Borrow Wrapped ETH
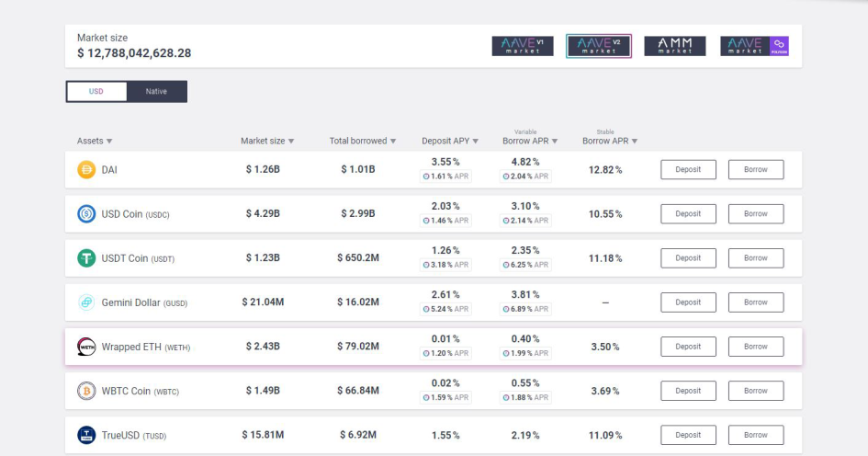 click(x=756, y=347)
